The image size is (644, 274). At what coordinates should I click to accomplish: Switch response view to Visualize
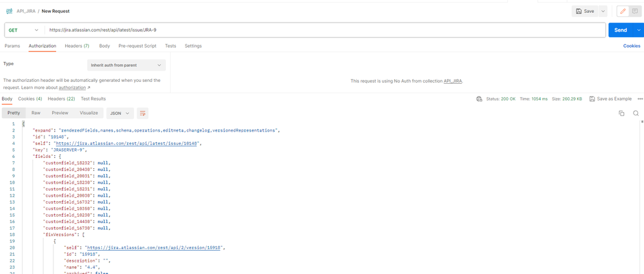[x=89, y=113]
